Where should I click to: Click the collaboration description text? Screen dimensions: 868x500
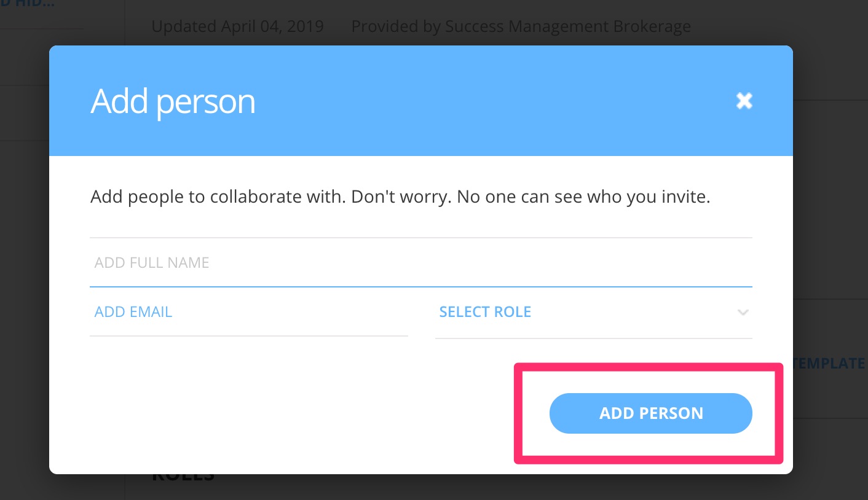tap(400, 198)
